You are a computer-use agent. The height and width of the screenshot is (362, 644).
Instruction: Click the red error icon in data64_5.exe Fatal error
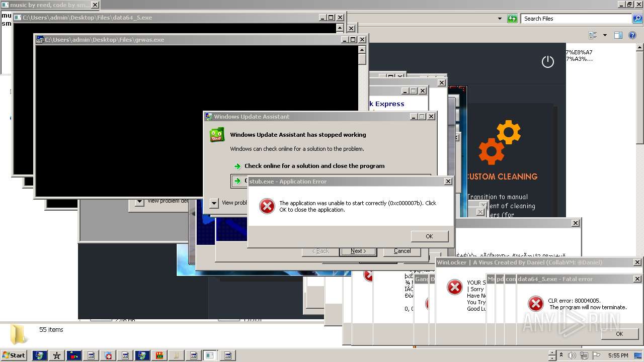[535, 304]
